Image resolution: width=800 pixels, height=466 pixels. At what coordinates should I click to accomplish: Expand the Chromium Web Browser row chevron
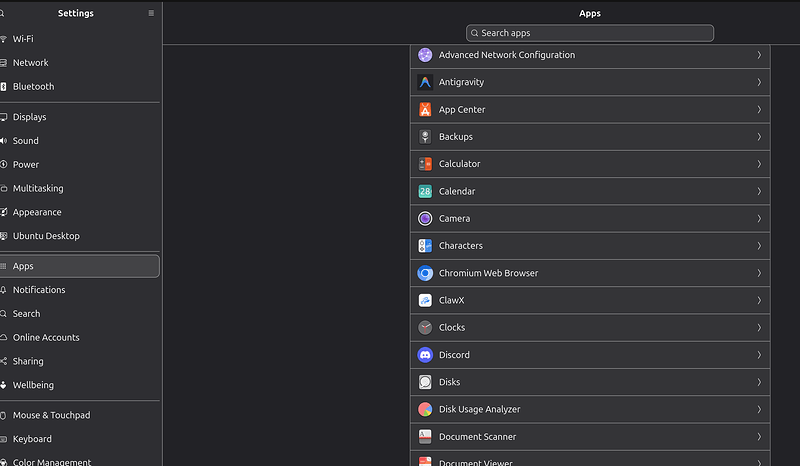(x=759, y=273)
